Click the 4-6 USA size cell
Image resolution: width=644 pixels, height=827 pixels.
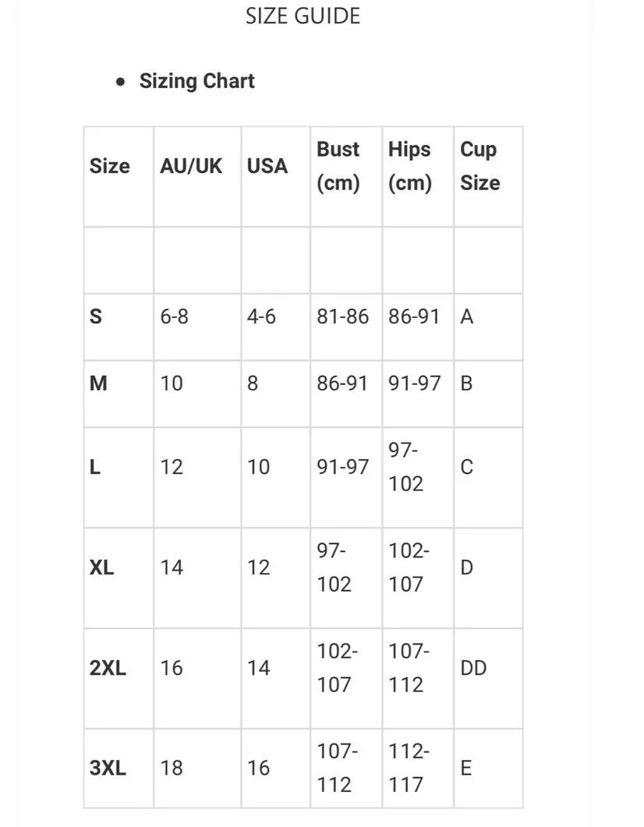click(x=261, y=316)
